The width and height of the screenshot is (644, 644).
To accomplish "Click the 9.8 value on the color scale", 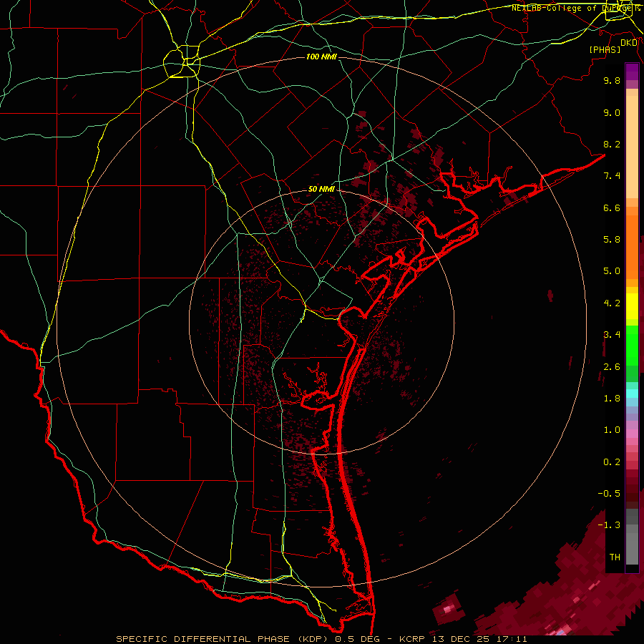I will [x=612, y=80].
